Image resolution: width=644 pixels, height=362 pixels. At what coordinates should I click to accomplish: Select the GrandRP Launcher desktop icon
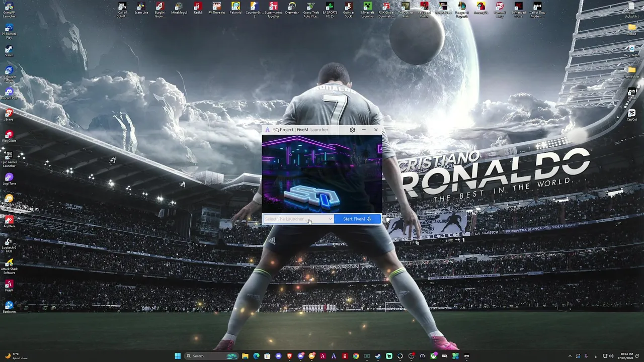coord(9,10)
